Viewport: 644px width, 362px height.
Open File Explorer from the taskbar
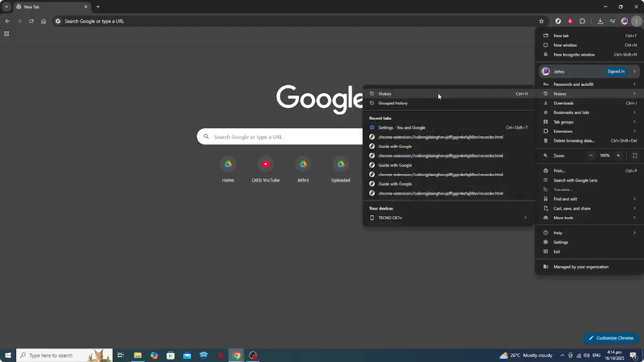click(x=138, y=355)
